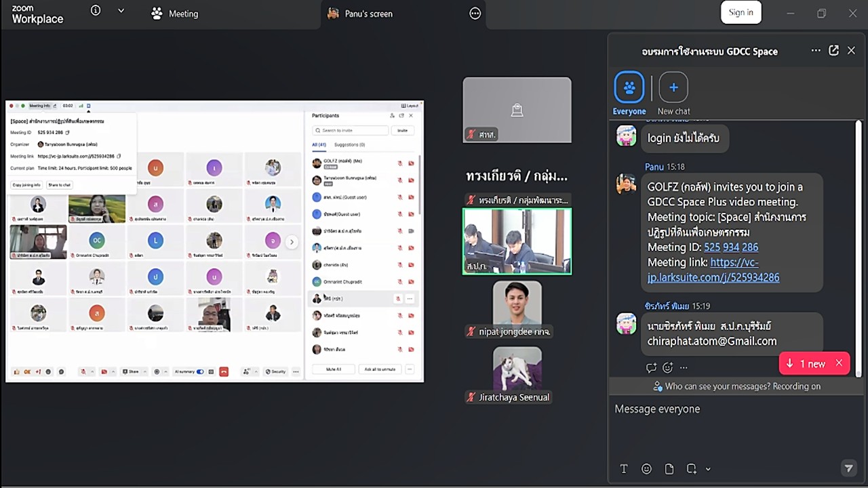Expand the dropdown arrow beside meeting info

[x=121, y=11]
